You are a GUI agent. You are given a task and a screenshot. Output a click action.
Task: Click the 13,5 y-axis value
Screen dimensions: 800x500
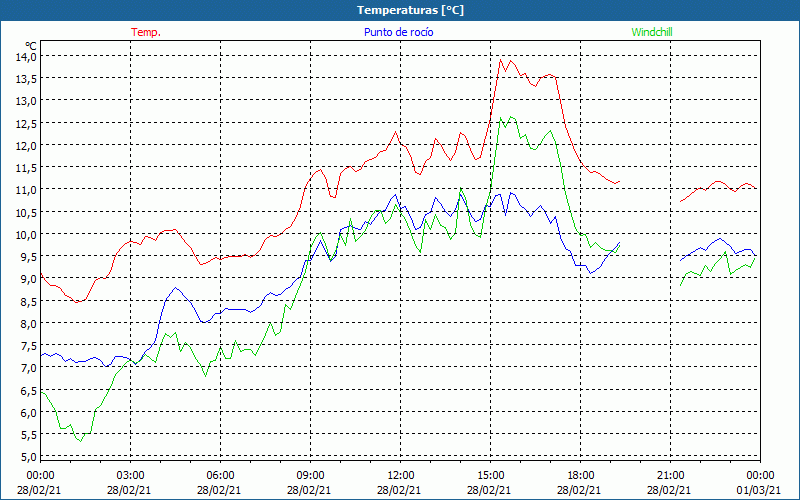click(x=26, y=79)
